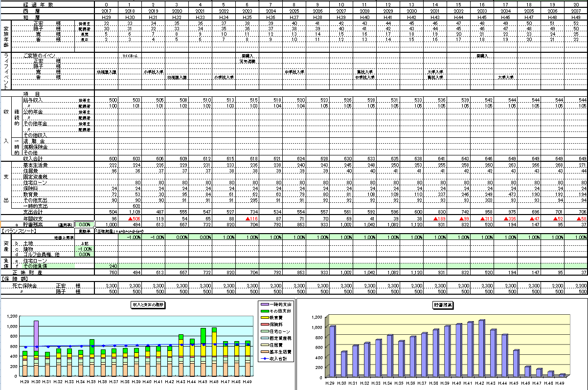The image size is (588, 390).
Task: Click the 項目 header cell
Action: (31, 93)
